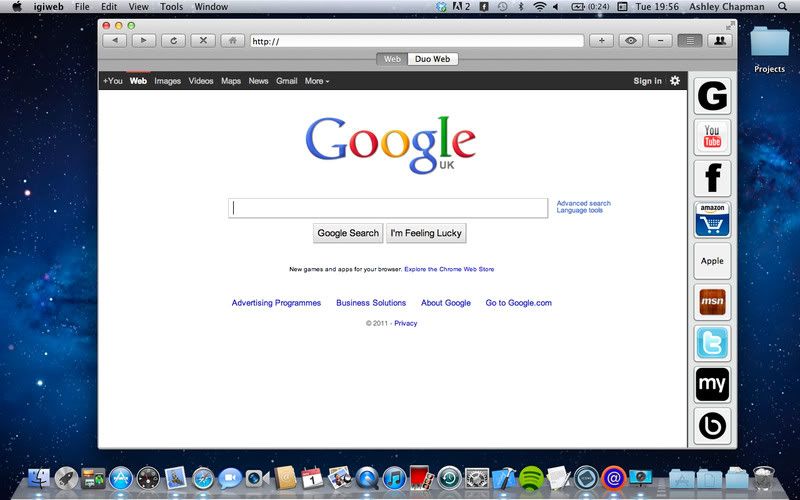800x500 pixels.
Task: Open Gmail in the Google bar
Action: click(287, 81)
